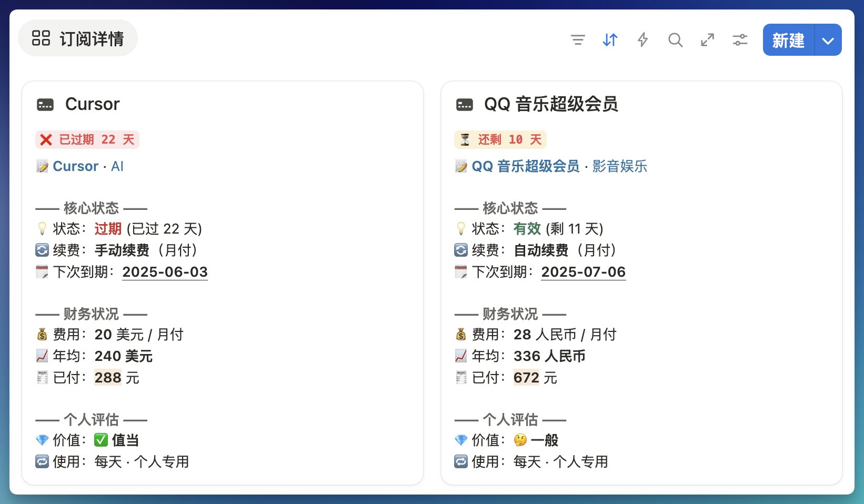864x504 pixels.
Task: Click the calendar icon beside 2025-06-03
Action: click(x=42, y=272)
